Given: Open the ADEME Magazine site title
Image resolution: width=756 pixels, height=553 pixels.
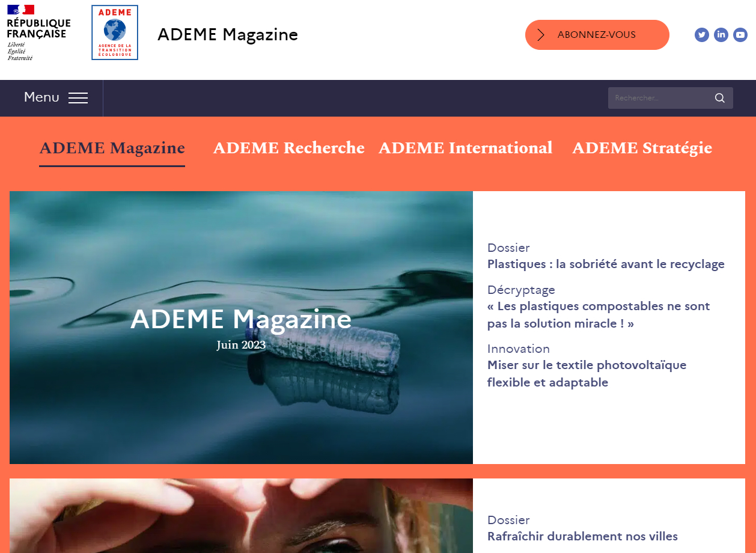Looking at the screenshot, I should 228,35.
